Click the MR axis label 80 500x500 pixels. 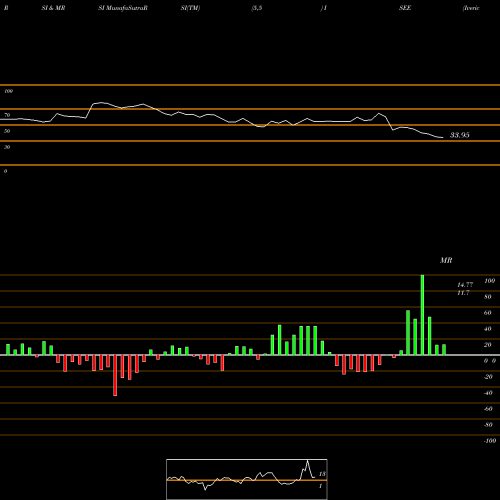pyautogui.click(x=488, y=297)
